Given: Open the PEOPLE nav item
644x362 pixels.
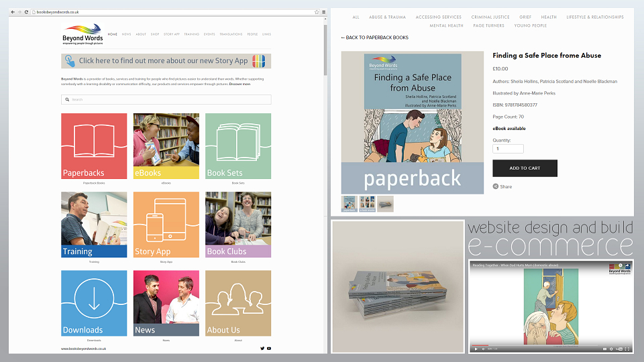Looking at the screenshot, I should click(x=253, y=34).
